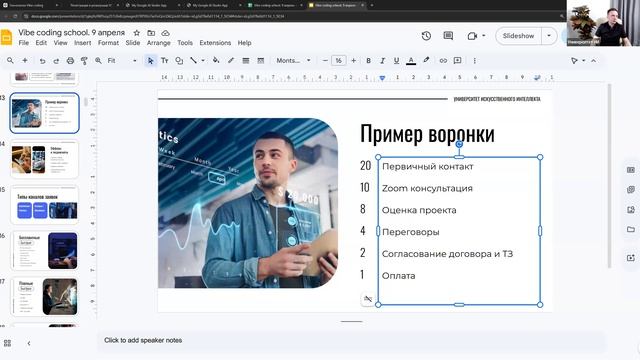The width and height of the screenshot is (640, 360).
Task: Click the text Согласование договора и ТЗ
Action: point(447,254)
